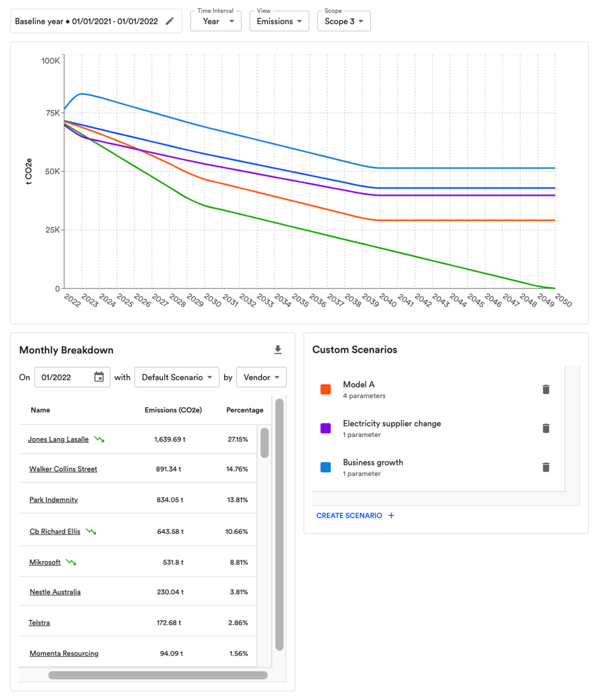
Task: Edit the baseline year with pencil icon
Action: point(169,21)
